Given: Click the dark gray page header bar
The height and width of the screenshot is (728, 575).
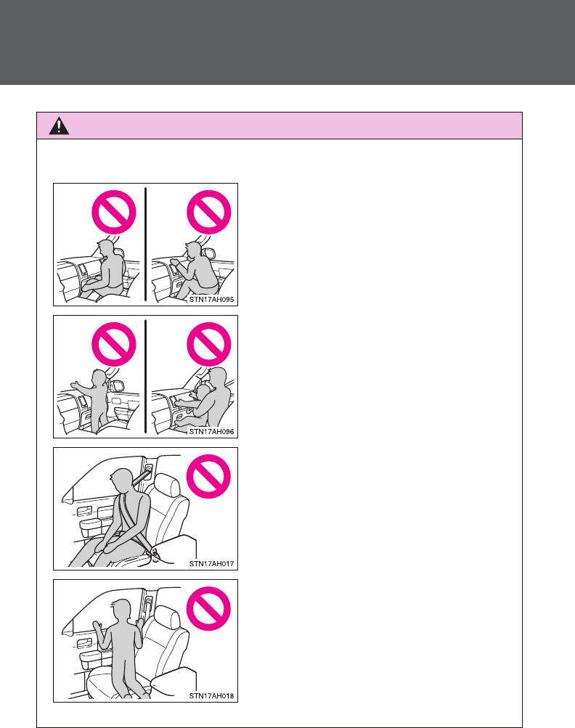Looking at the screenshot, I should [287, 42].
